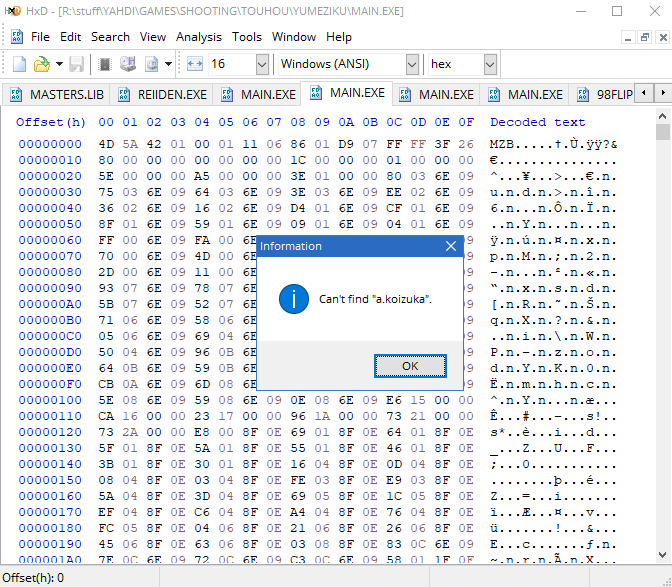Open the Search menu
The width and height of the screenshot is (672, 587).
tap(110, 37)
